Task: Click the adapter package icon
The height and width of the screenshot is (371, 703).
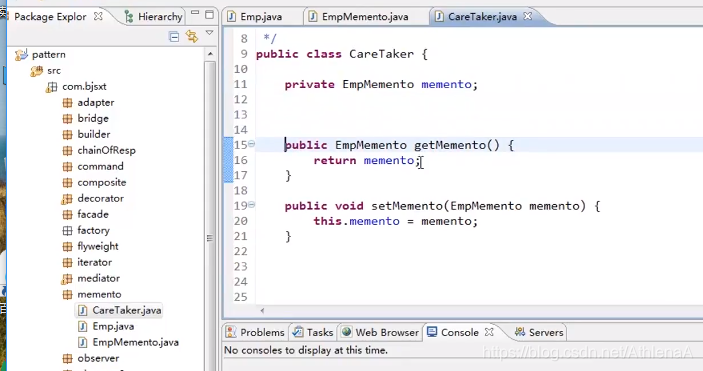Action: pyautogui.click(x=67, y=103)
